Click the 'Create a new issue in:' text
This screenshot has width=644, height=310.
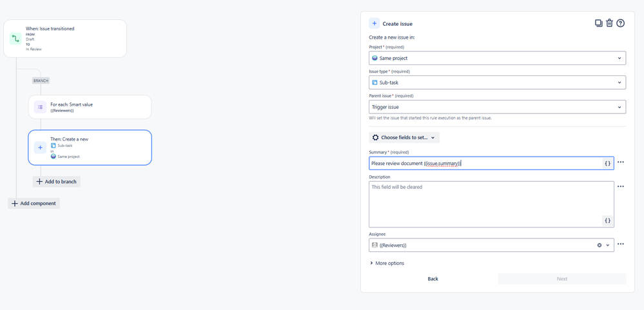point(392,37)
